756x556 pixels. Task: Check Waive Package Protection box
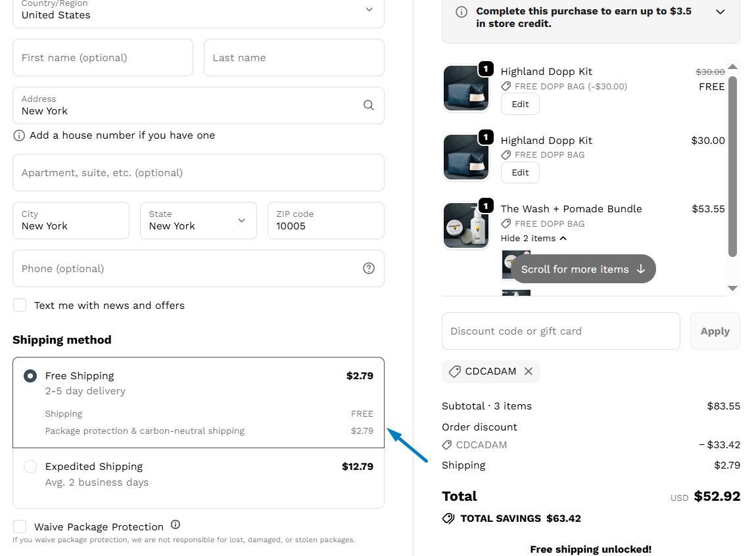click(20, 526)
